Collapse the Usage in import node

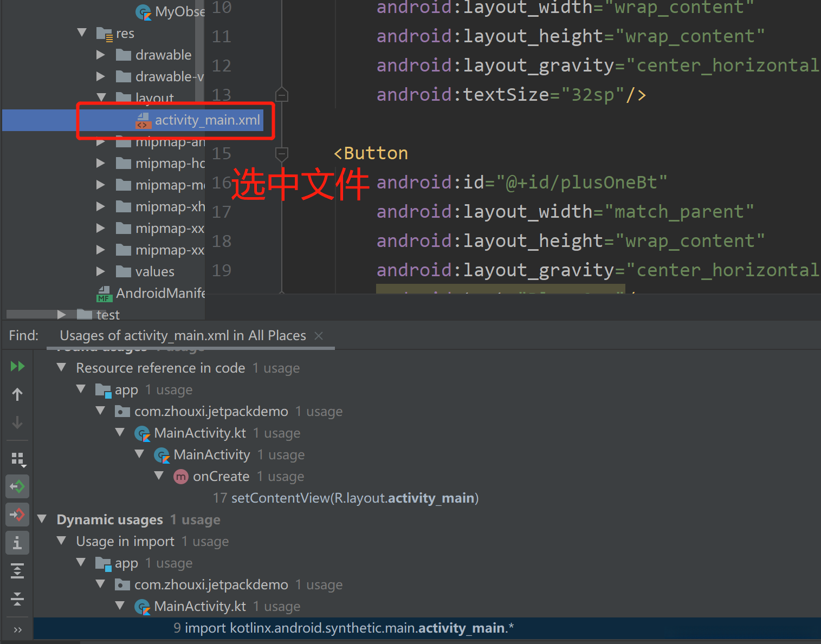[62, 541]
